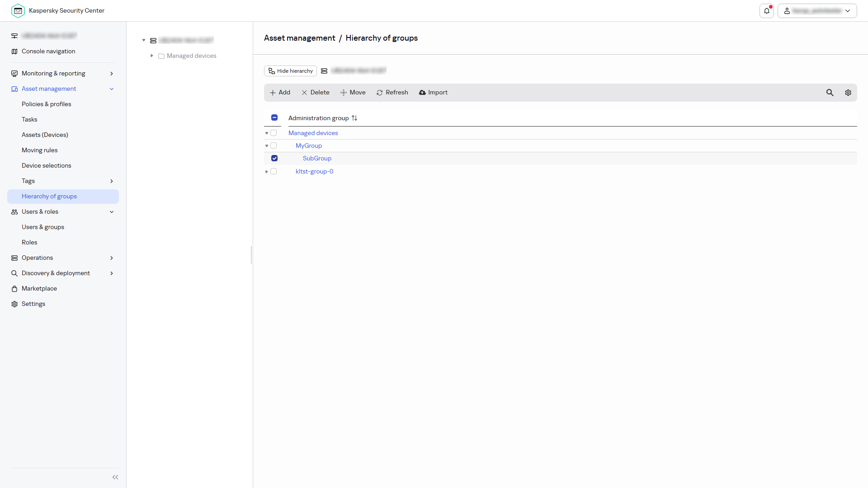The width and height of the screenshot is (868, 488).
Task: Click the Marketplace bag icon
Action: [14, 289]
